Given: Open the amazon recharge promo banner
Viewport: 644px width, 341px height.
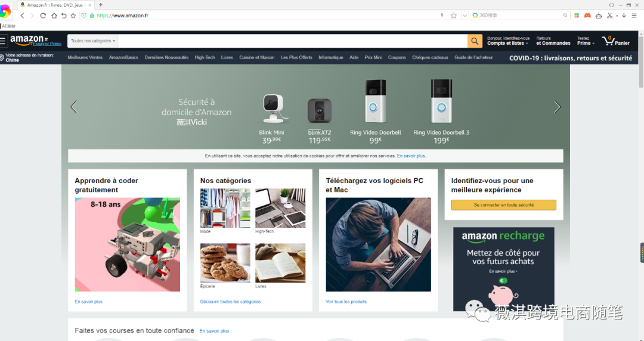Looking at the screenshot, I should tap(503, 269).
